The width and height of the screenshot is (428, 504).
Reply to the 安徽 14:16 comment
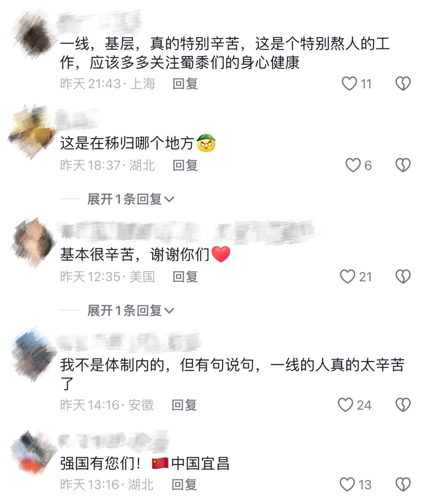tap(184, 405)
